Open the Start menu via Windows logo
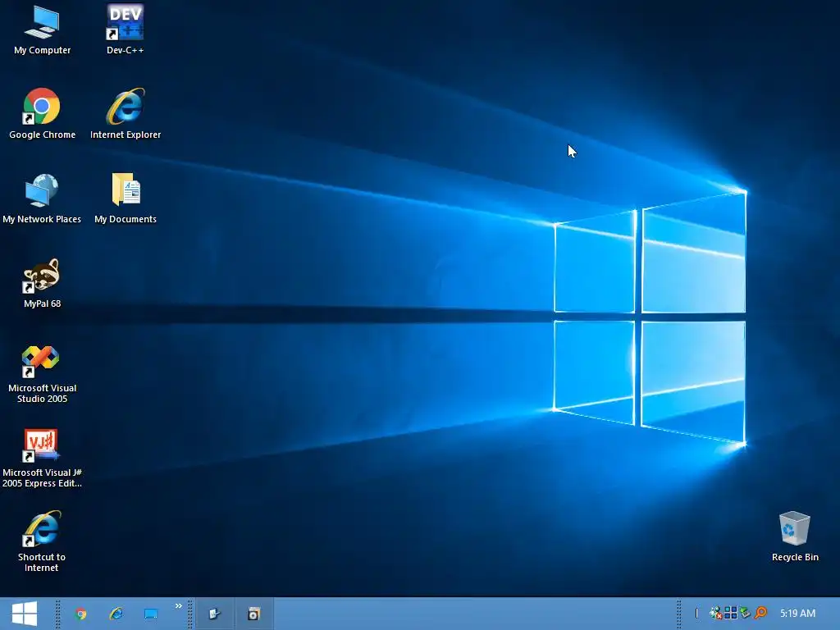This screenshot has width=840, height=630. [25, 614]
